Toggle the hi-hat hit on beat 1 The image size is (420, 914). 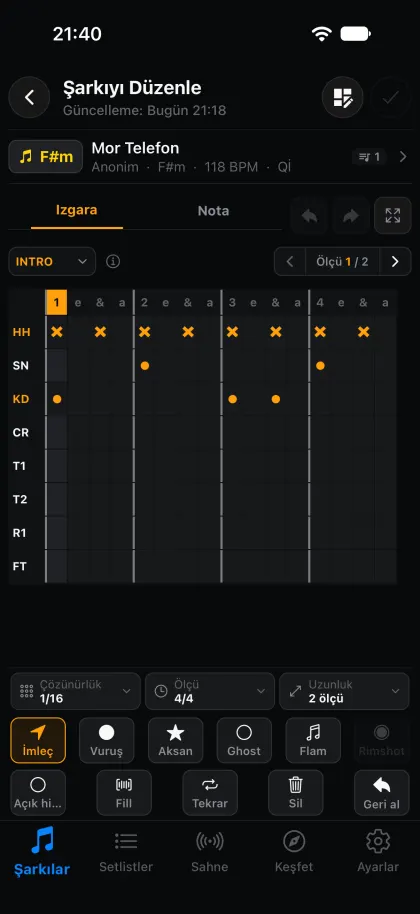pos(57,332)
